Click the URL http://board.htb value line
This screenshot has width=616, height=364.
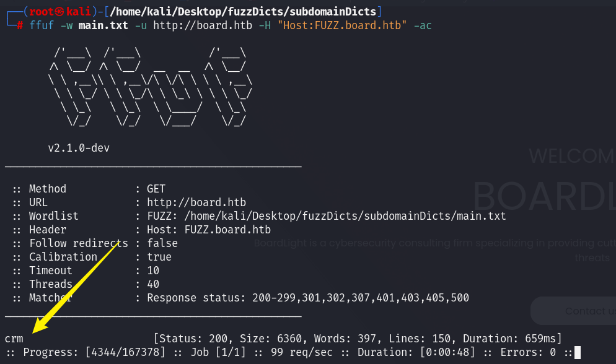pos(196,202)
